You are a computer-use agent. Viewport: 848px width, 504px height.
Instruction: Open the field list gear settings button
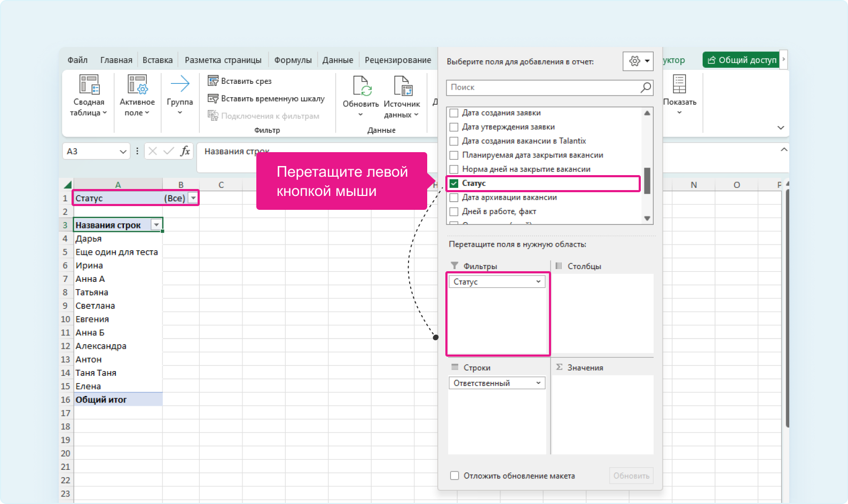638,61
